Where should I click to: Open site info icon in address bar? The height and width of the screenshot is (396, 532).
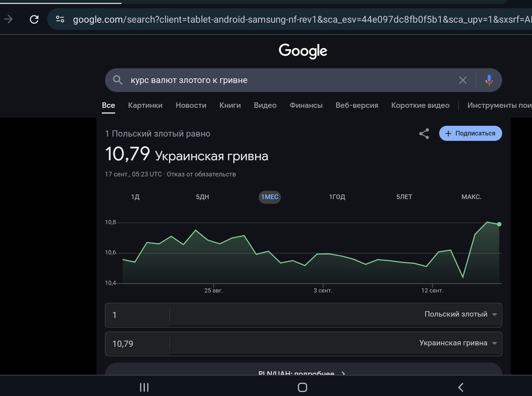(x=60, y=19)
